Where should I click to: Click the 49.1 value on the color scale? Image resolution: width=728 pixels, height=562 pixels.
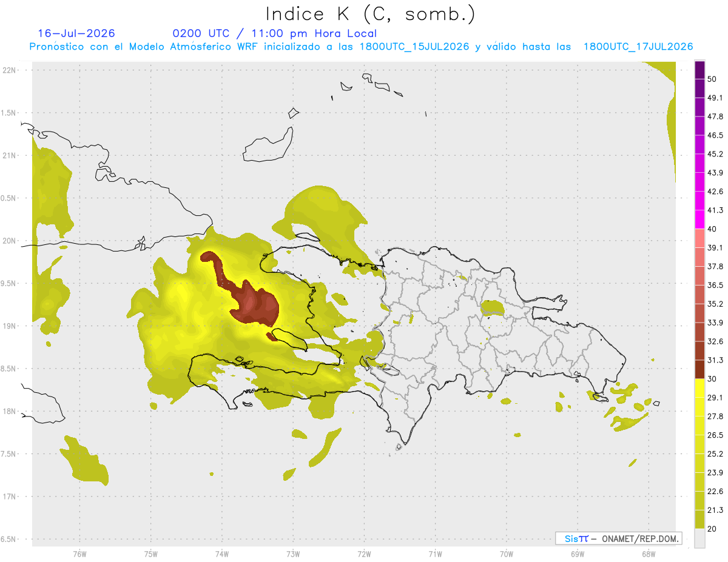click(715, 98)
